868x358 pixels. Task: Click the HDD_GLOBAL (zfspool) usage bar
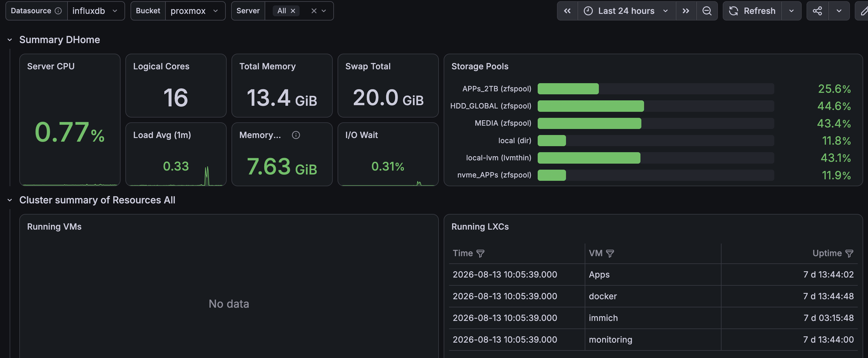(655, 106)
